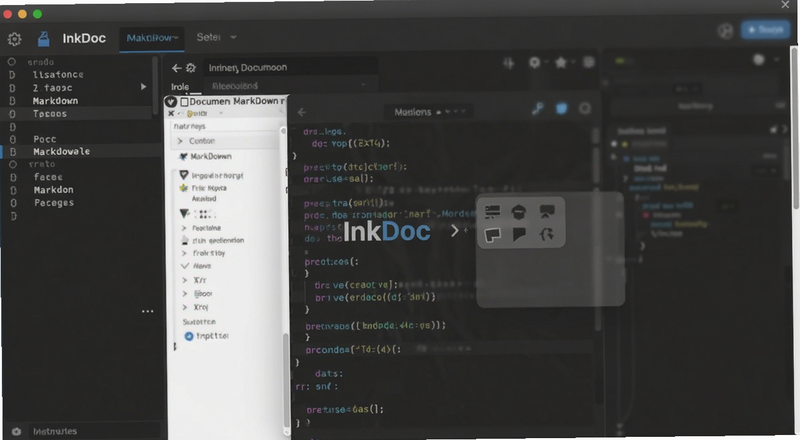Go back using arrow left of document title field

(177, 68)
